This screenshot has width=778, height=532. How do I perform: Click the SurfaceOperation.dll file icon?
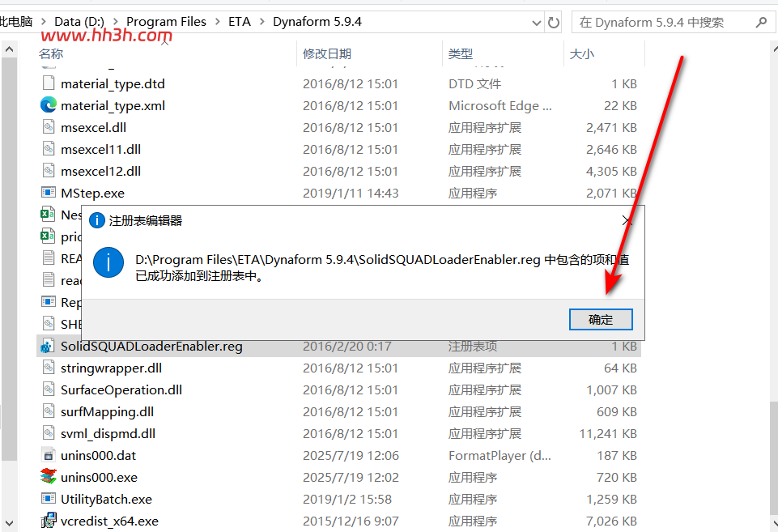(x=48, y=389)
